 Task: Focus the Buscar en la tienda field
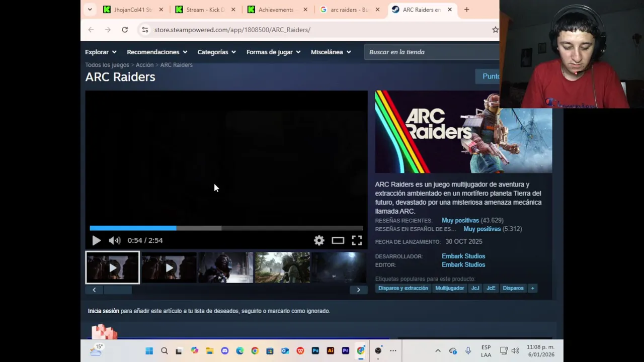point(432,52)
